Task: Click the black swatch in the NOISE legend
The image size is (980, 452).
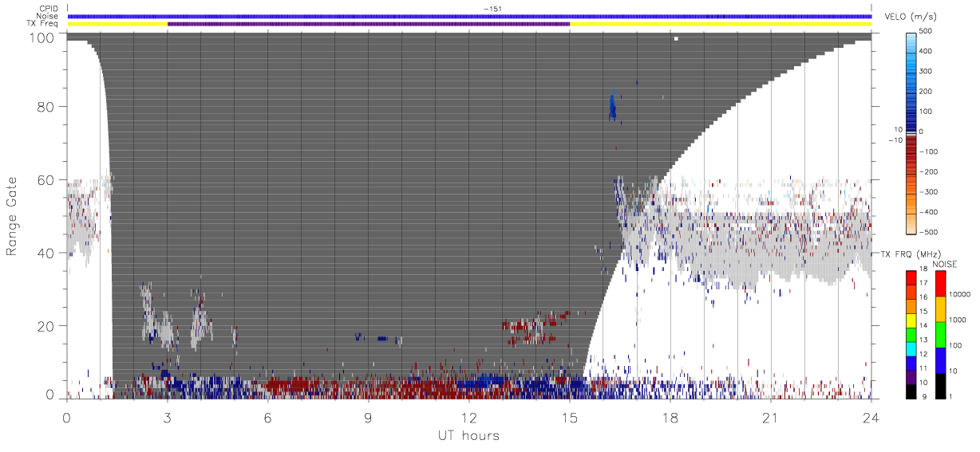Action: click(x=939, y=386)
